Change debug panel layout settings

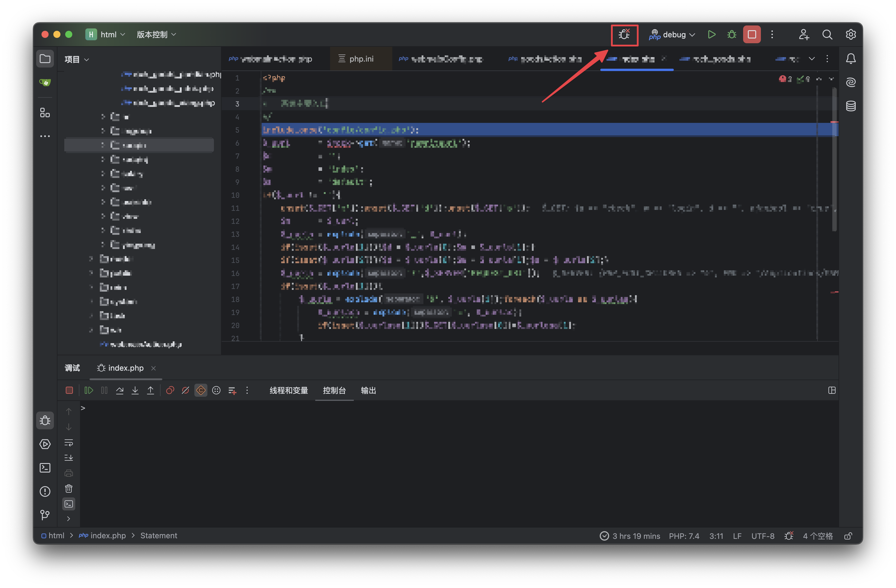click(832, 391)
